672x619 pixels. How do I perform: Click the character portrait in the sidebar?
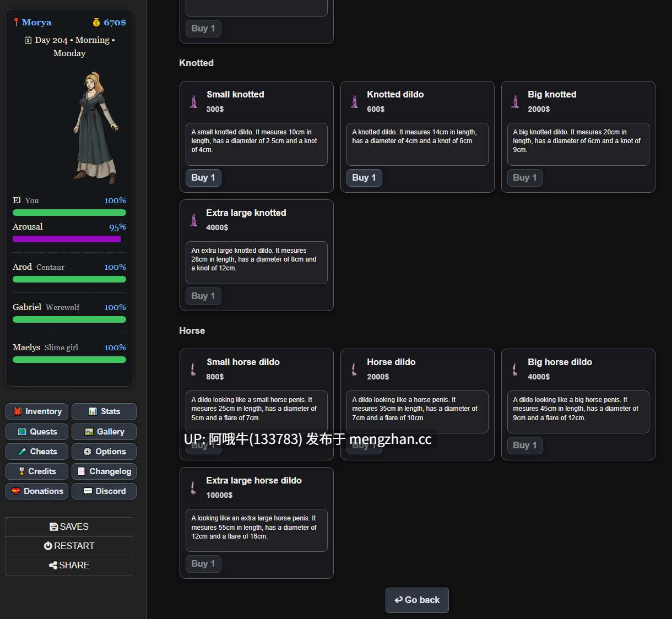95,128
